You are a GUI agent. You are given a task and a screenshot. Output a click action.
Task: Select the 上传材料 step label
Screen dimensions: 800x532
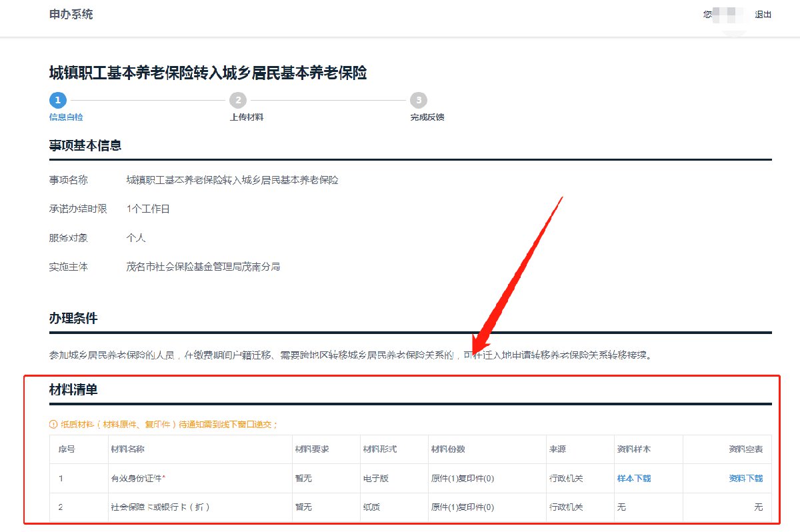click(246, 117)
